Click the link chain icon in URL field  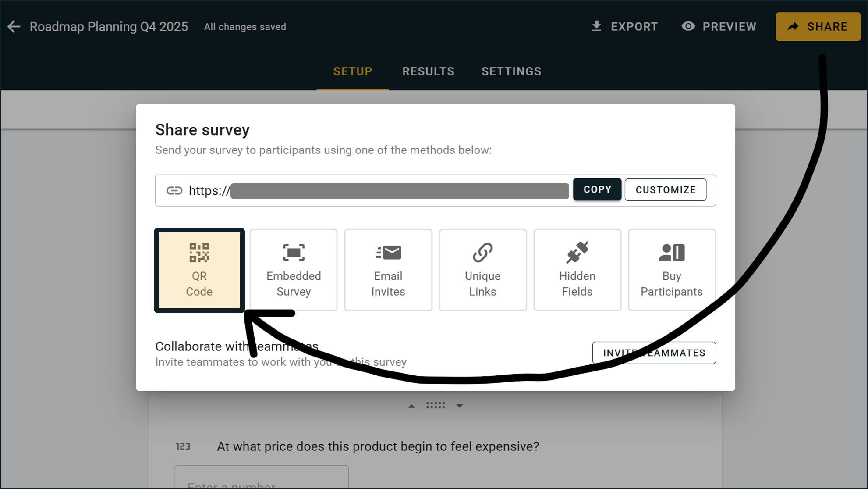point(174,190)
